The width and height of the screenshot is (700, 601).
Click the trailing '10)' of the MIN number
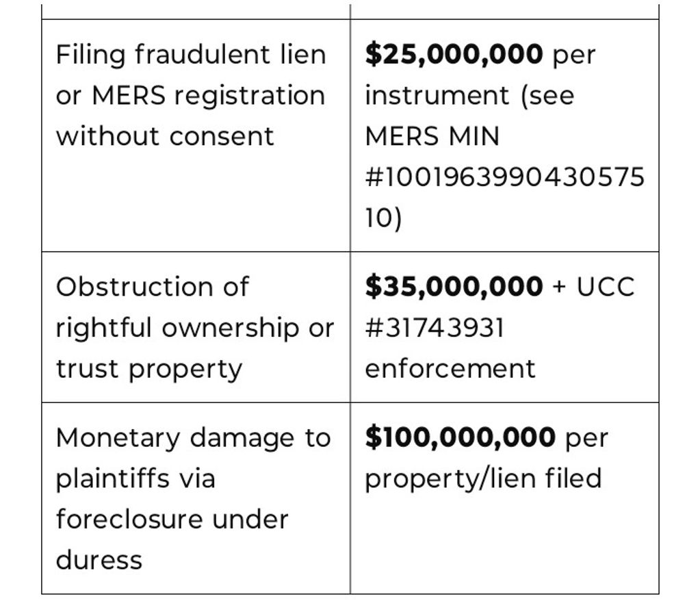[384, 218]
